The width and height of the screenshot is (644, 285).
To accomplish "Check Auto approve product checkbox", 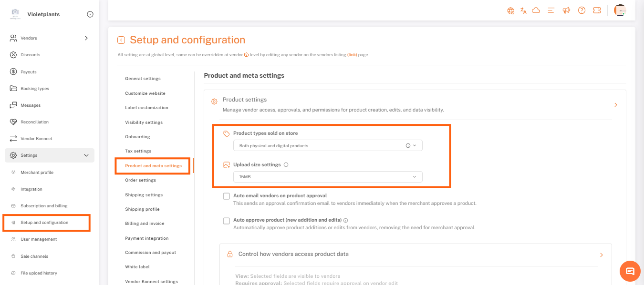I will (x=227, y=221).
